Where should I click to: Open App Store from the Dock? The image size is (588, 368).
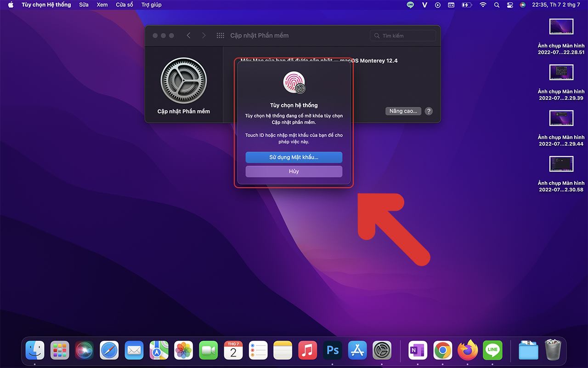click(x=357, y=351)
